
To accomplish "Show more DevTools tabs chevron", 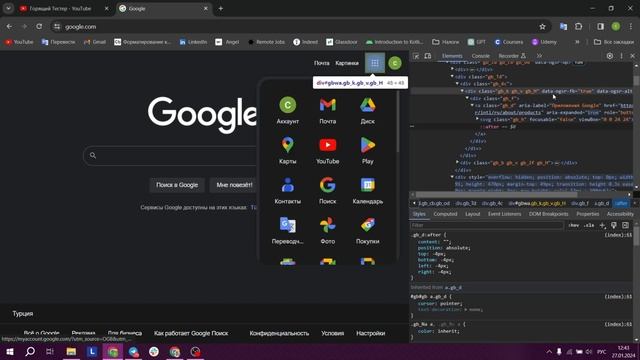I will click(x=539, y=56).
